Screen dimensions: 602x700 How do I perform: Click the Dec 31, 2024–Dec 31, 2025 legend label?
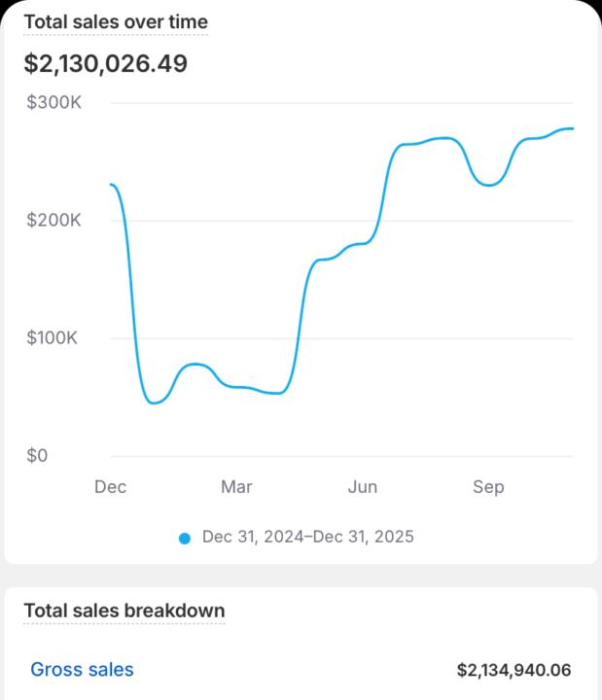coord(307,537)
